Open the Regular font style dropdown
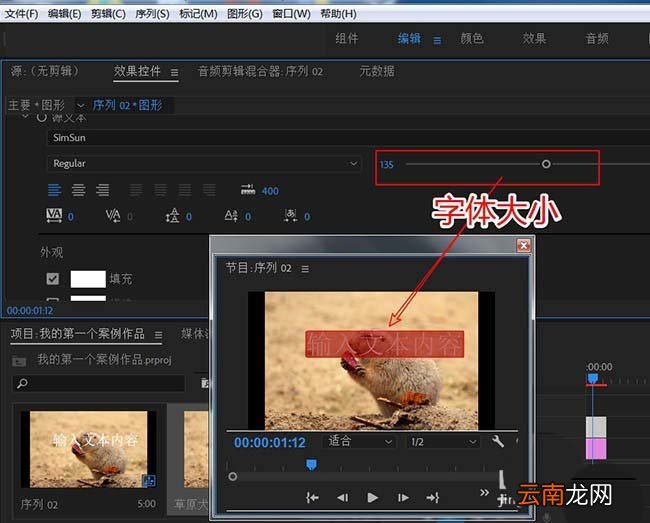 pyautogui.click(x=204, y=163)
